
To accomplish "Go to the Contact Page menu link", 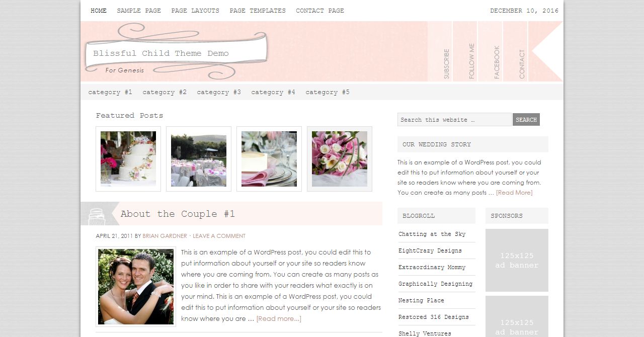I will pos(320,11).
